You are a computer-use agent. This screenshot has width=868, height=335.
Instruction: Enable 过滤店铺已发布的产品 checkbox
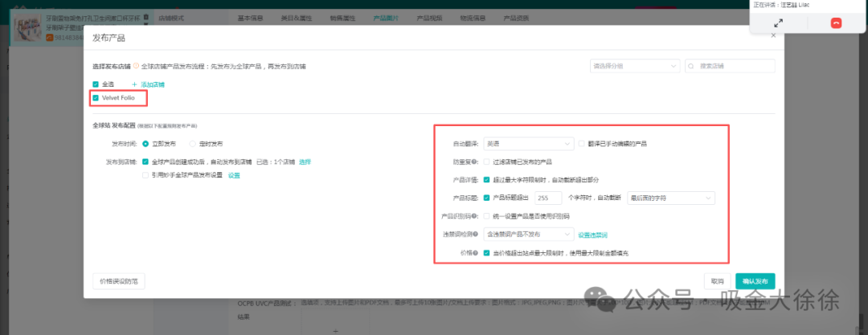coord(486,161)
